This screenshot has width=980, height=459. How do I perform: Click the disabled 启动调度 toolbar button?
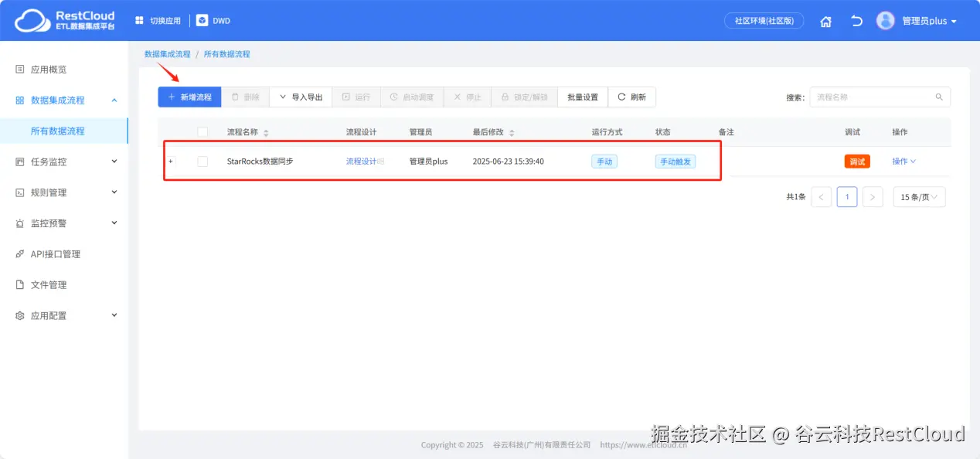(411, 97)
